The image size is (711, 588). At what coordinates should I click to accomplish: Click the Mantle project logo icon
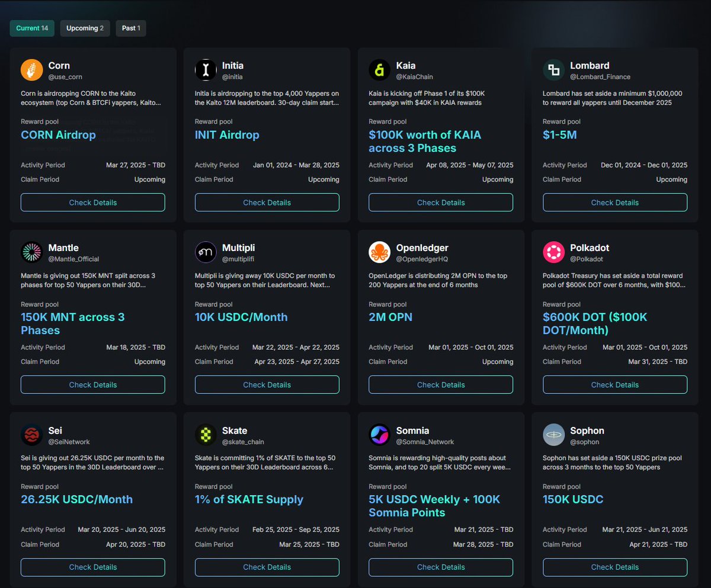[31, 252]
